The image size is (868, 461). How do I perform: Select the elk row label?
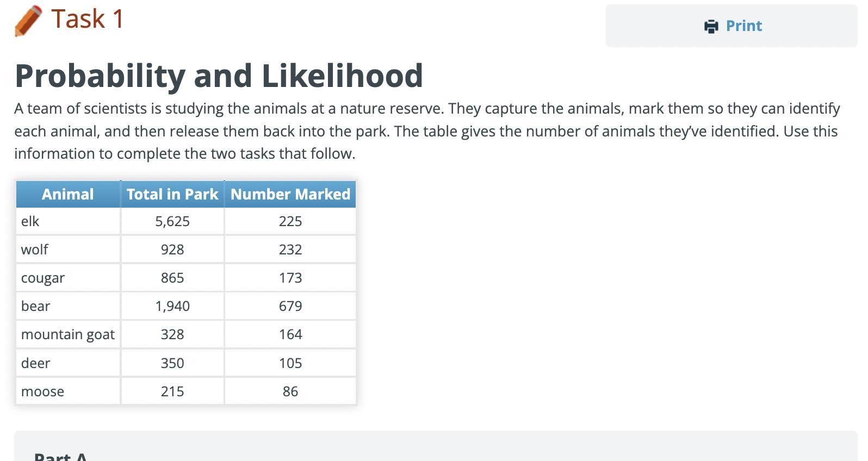[30, 221]
